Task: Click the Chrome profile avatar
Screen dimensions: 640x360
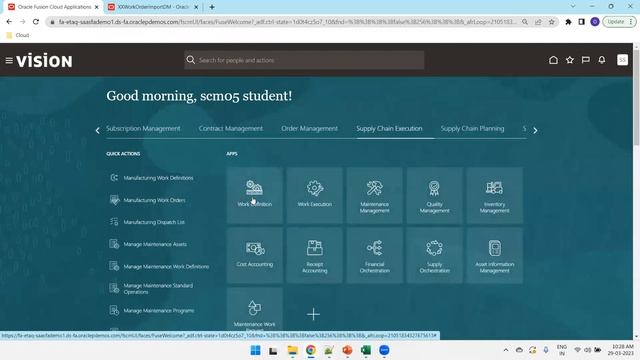Action: tap(595, 22)
